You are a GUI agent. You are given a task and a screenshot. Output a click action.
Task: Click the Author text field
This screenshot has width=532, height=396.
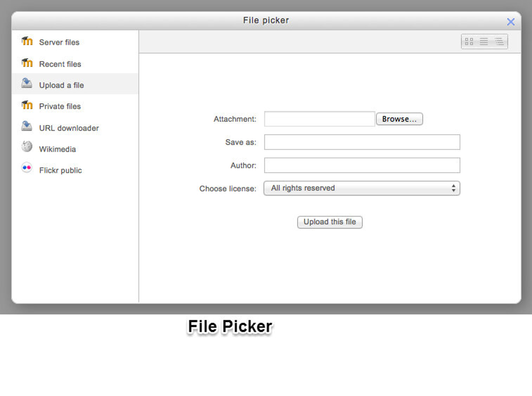click(x=362, y=165)
